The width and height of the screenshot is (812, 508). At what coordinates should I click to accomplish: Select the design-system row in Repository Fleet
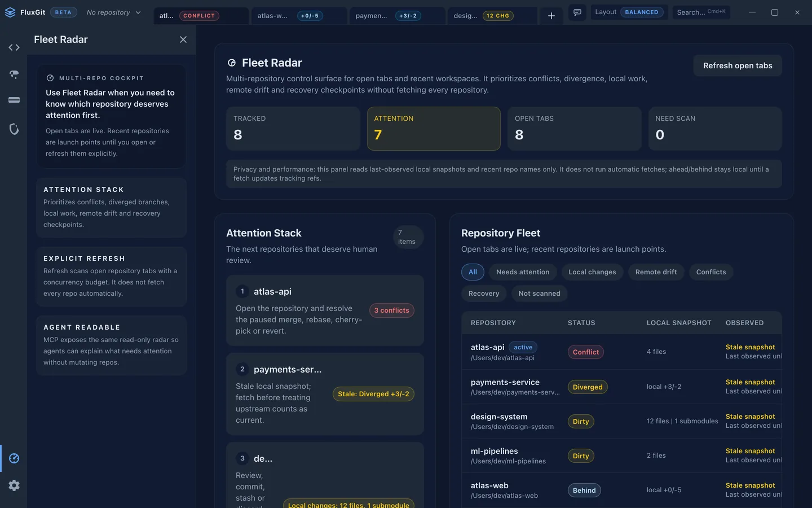(621, 422)
